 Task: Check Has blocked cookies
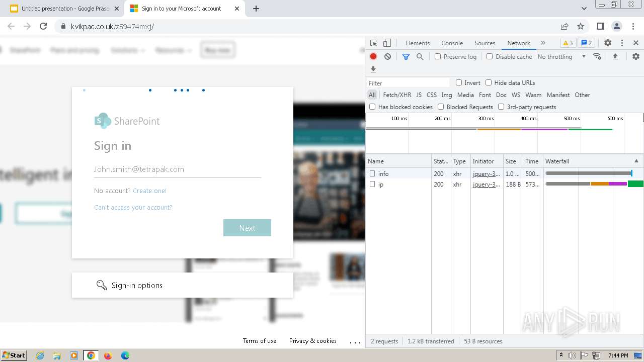tap(372, 107)
